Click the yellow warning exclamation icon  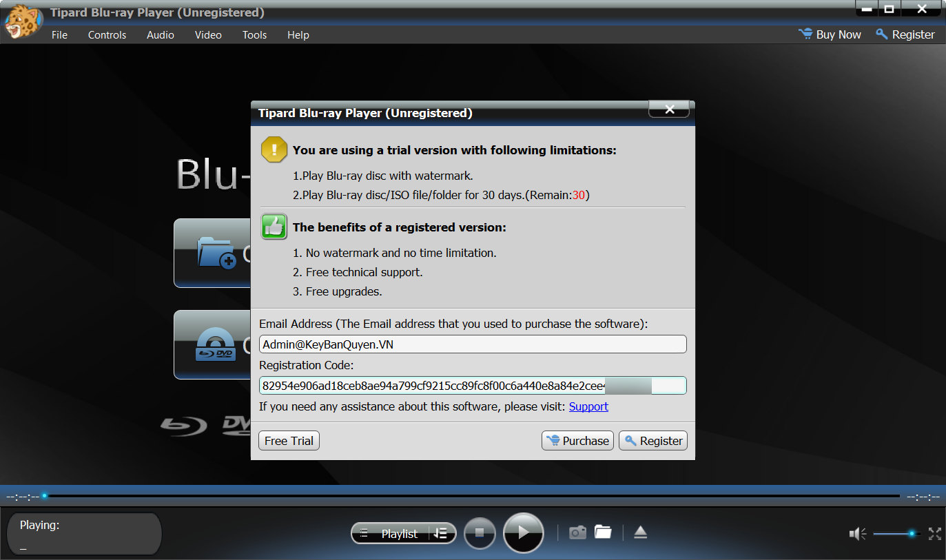tap(274, 149)
